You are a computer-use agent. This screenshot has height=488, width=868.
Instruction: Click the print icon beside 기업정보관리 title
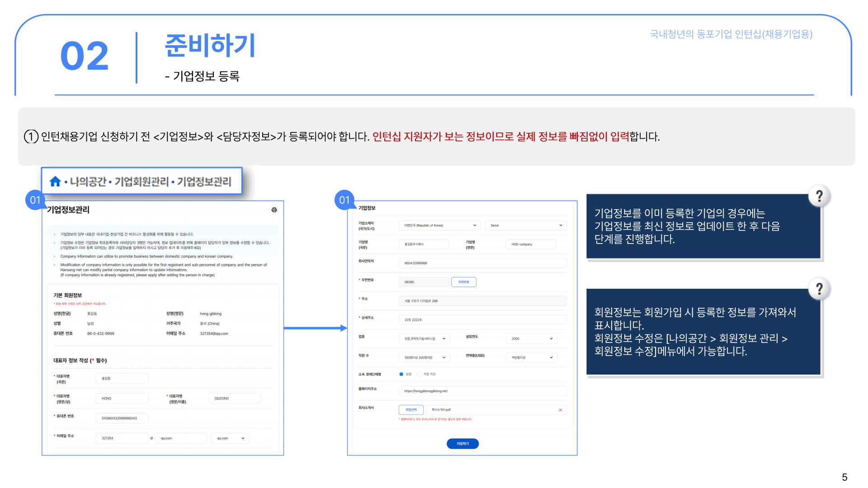tap(274, 210)
